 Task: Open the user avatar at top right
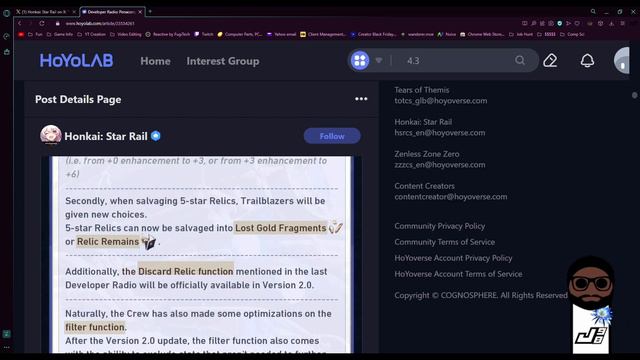pyautogui.click(x=622, y=60)
